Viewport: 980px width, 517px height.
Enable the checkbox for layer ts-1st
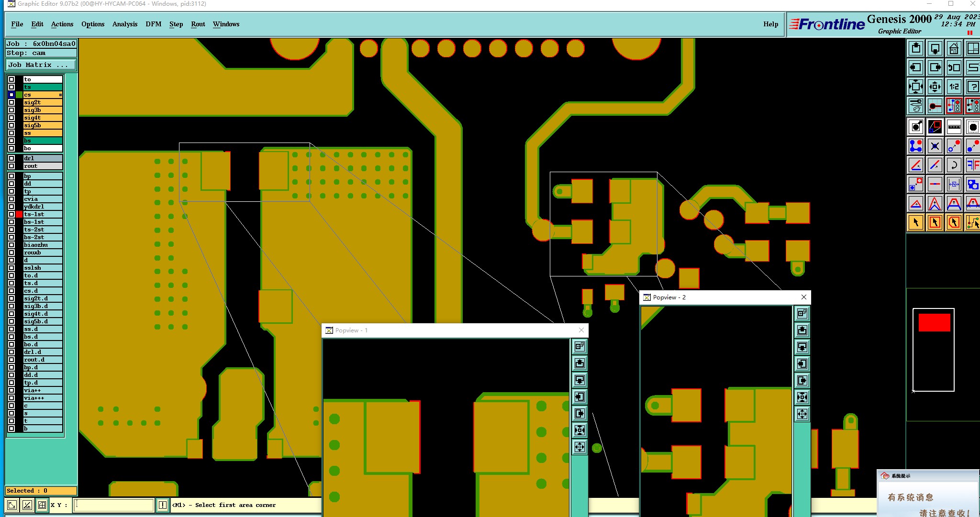point(11,214)
